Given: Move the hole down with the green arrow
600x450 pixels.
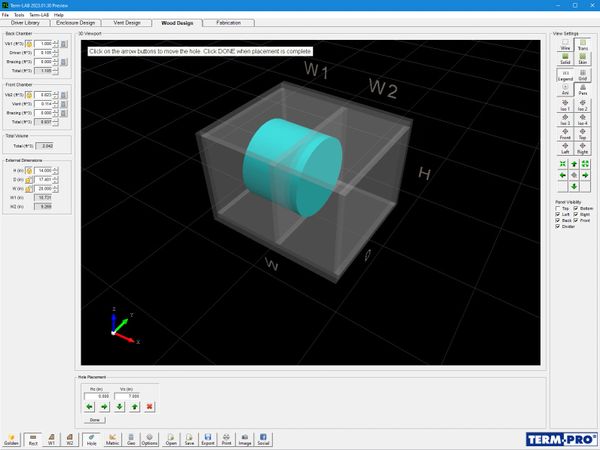Looking at the screenshot, I should click(119, 407).
